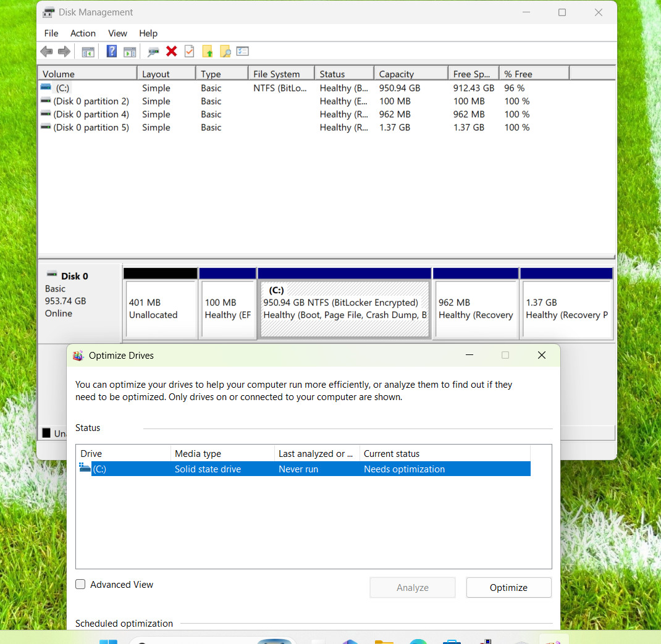
Task: Toggle the Show/Hide Console Tree toolbar icon
Action: (88, 52)
